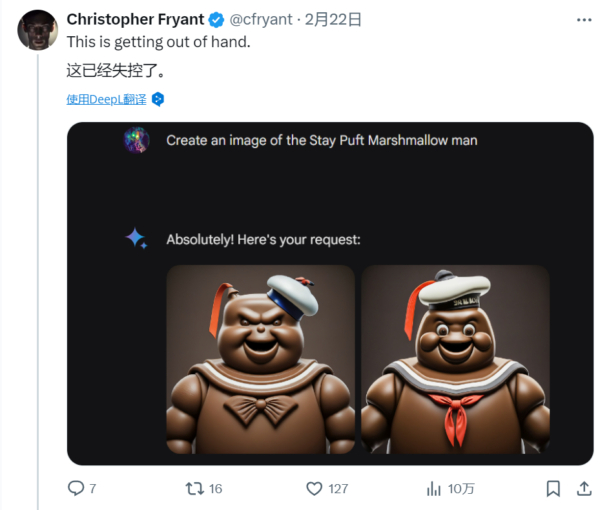Open the view analytics bar icon
This screenshot has width=600, height=510.
[433, 488]
